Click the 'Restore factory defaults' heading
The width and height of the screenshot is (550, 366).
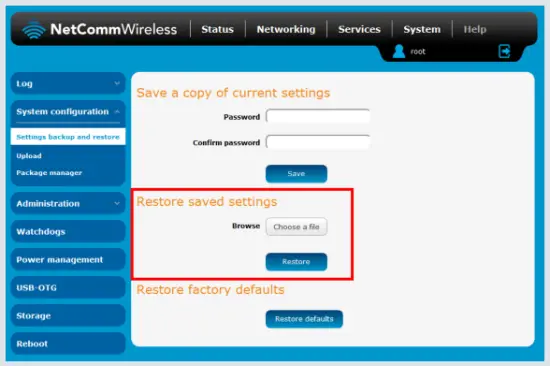[210, 290]
